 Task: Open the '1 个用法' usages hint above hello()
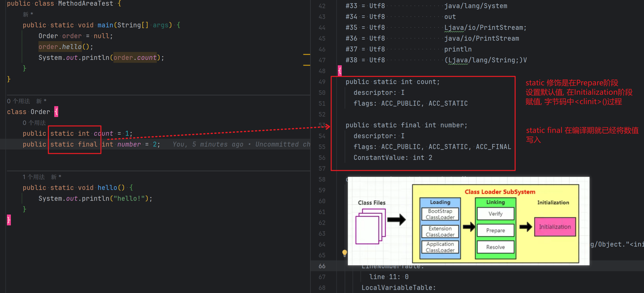(34, 177)
